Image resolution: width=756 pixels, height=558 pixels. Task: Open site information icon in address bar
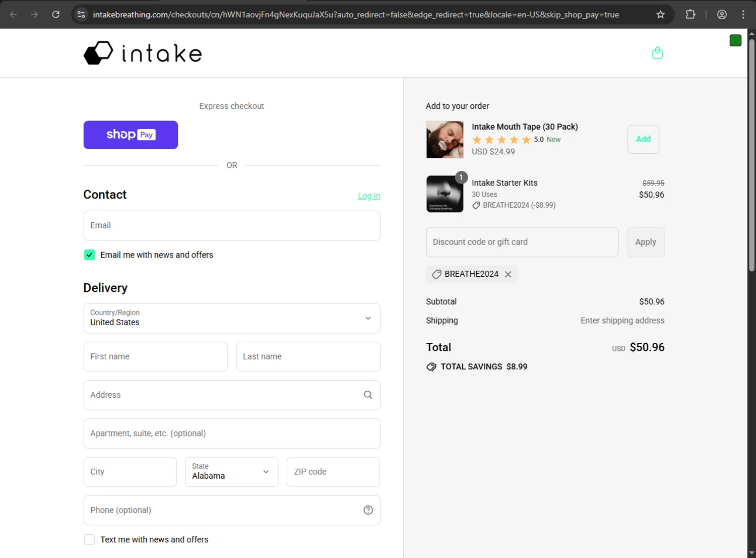click(x=81, y=15)
